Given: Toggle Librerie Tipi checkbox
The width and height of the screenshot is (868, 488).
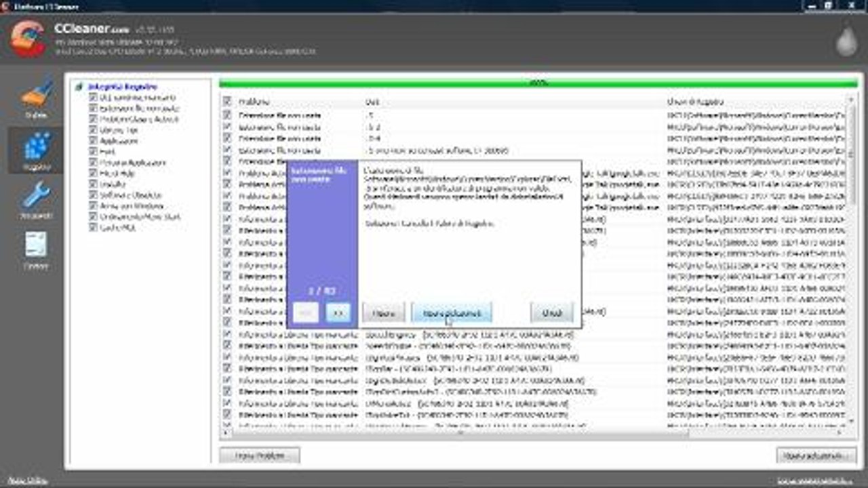Looking at the screenshot, I should coord(93,130).
